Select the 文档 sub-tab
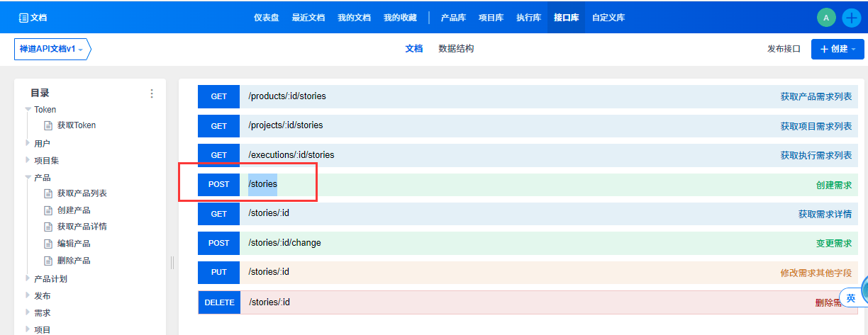This screenshot has height=335, width=868. pyautogui.click(x=413, y=49)
